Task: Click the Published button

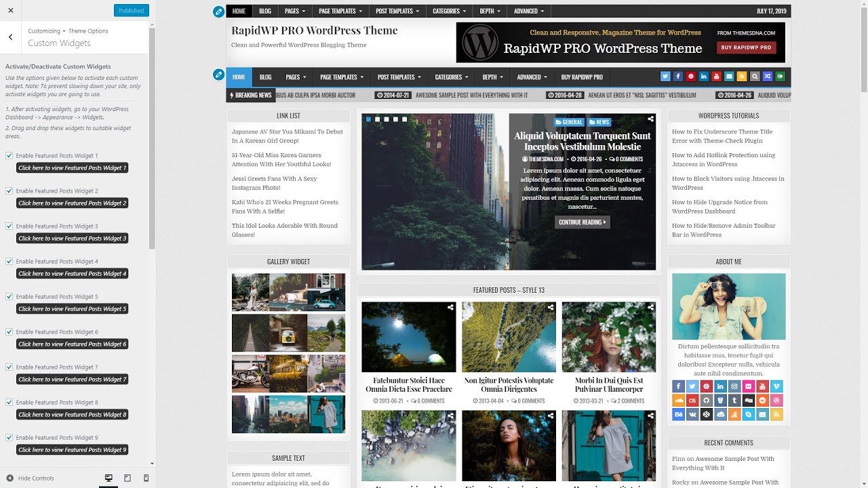Action: click(x=131, y=10)
